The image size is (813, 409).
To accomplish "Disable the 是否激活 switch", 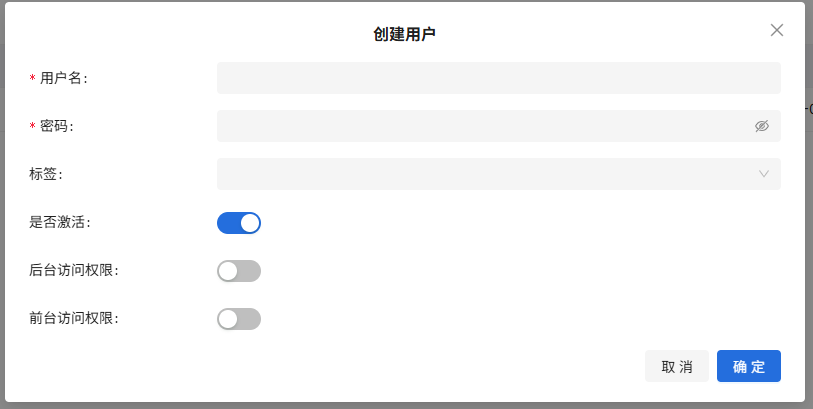I will click(239, 223).
